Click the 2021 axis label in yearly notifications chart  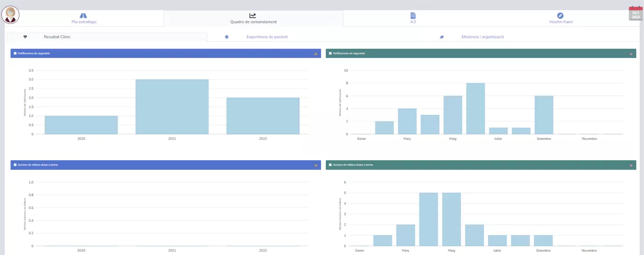[x=172, y=139]
